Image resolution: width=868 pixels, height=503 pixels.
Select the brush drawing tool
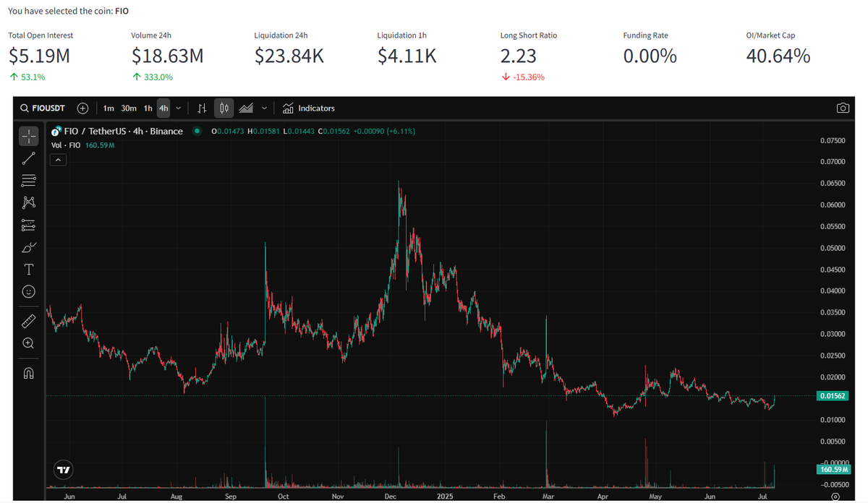pyautogui.click(x=28, y=247)
